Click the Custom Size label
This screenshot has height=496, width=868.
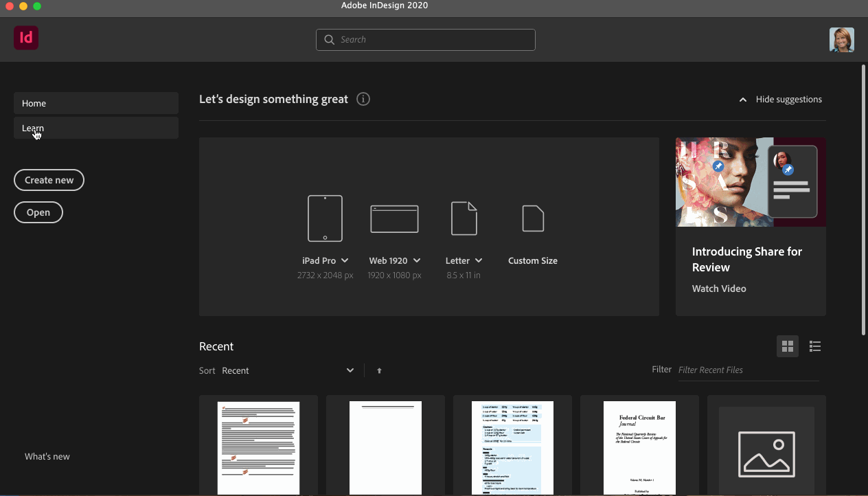pos(533,260)
